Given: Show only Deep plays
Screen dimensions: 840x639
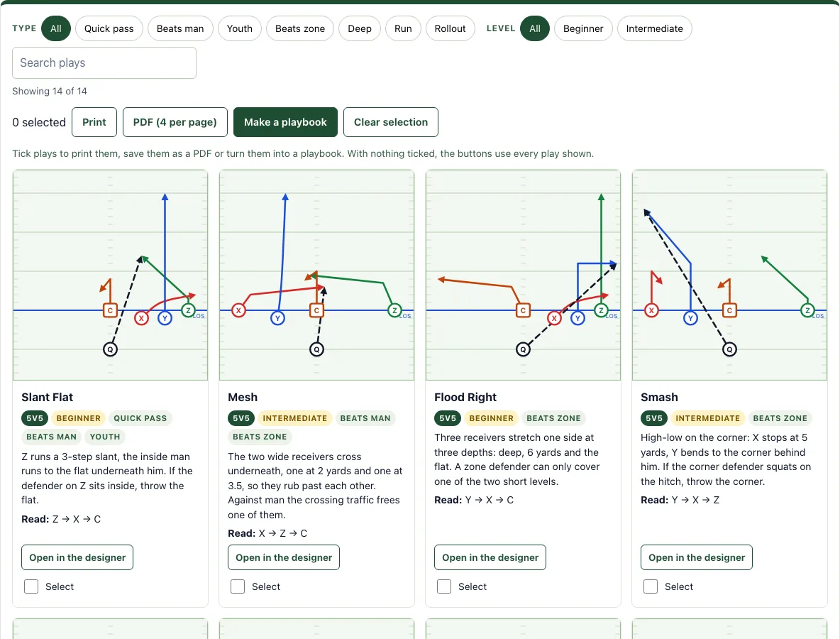Looking at the screenshot, I should 360,28.
